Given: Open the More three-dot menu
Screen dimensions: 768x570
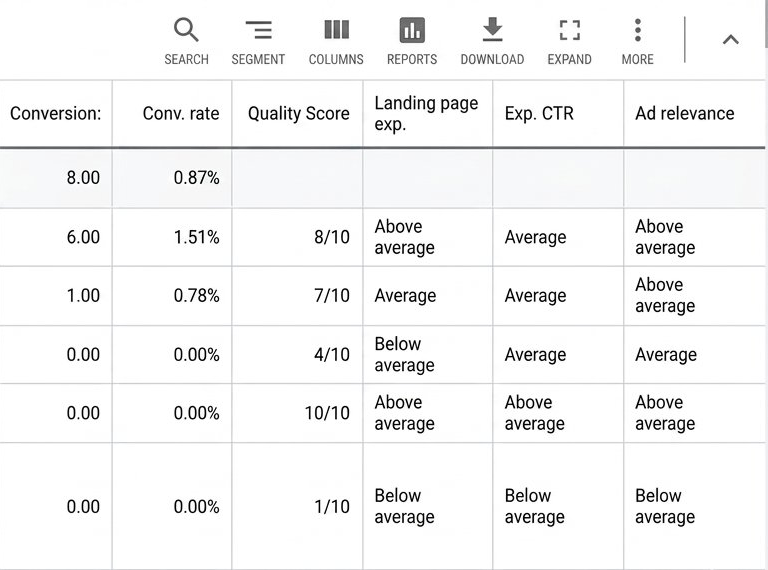Looking at the screenshot, I should [637, 41].
